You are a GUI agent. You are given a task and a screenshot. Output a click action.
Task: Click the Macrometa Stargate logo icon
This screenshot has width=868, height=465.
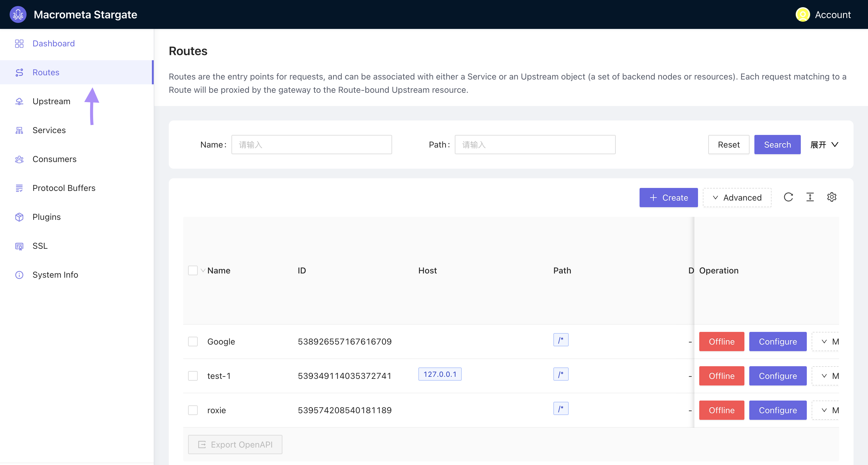[x=18, y=14]
